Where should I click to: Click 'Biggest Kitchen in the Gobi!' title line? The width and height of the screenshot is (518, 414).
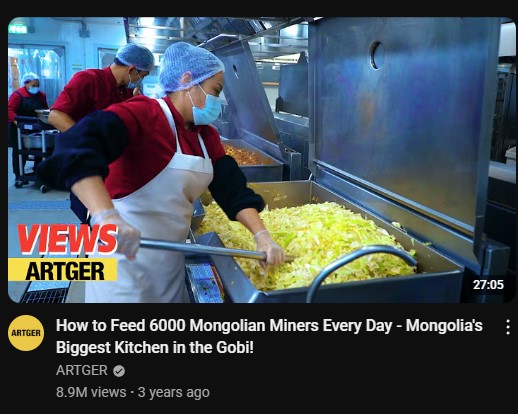tap(155, 347)
